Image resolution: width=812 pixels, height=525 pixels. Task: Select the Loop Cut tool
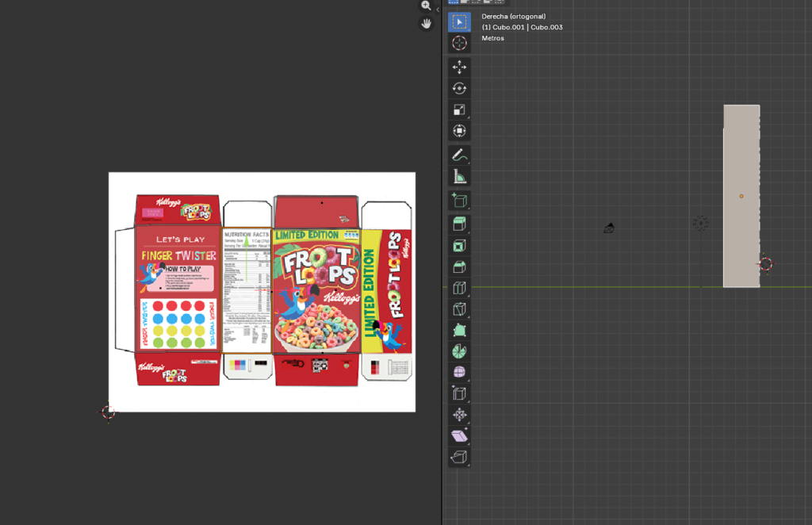pos(459,288)
